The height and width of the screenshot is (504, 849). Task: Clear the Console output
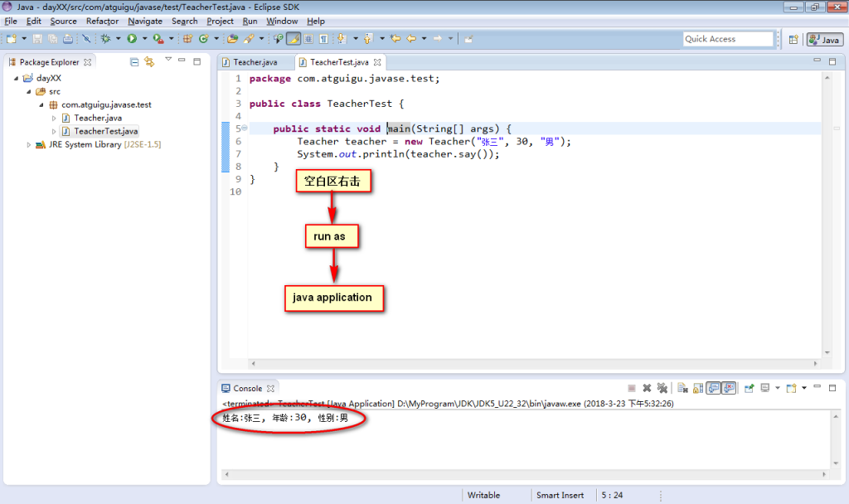682,388
